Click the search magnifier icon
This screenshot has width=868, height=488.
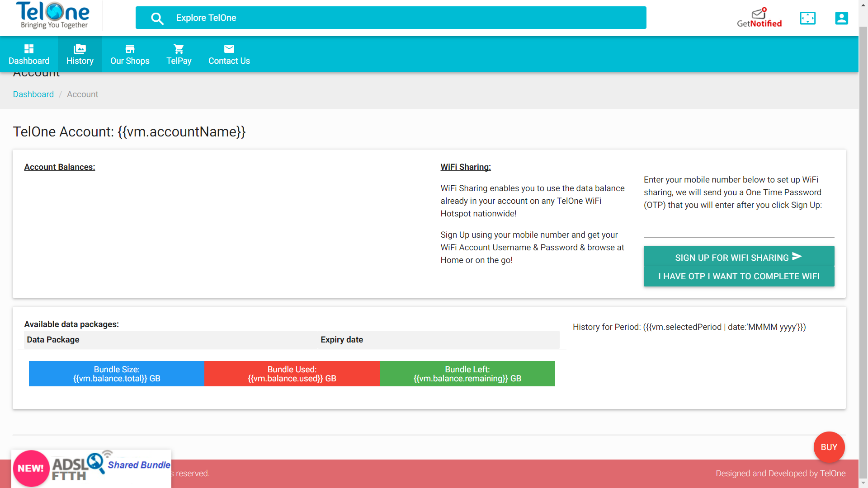pos(157,19)
